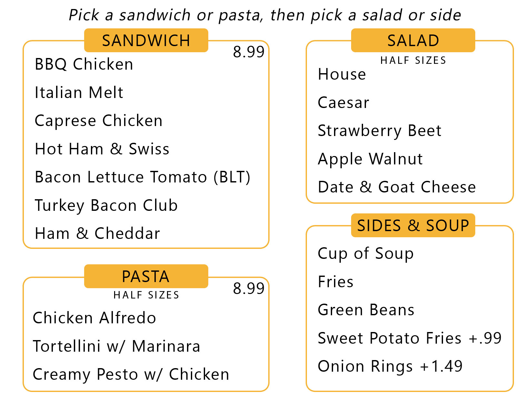Choose Tortellini w/ Marinara

tap(116, 346)
